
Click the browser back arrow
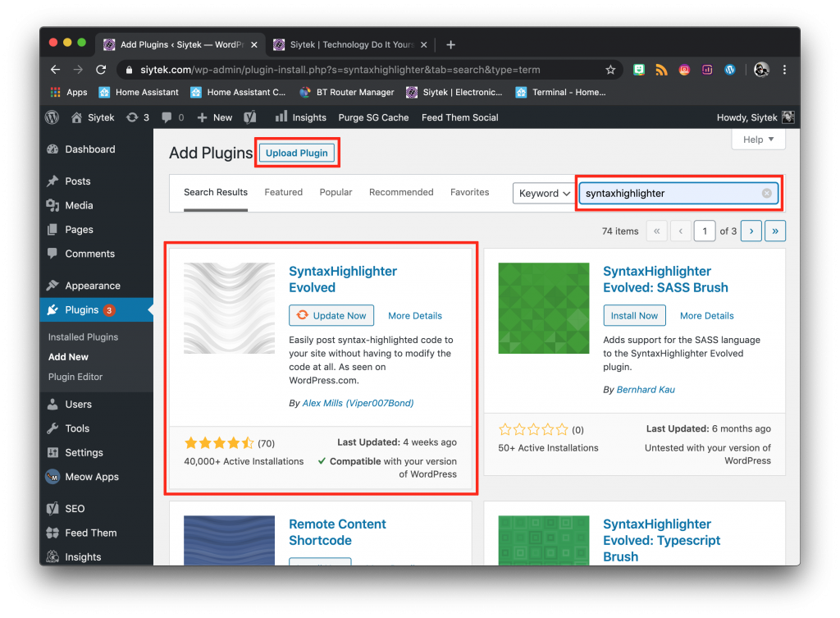(55, 70)
